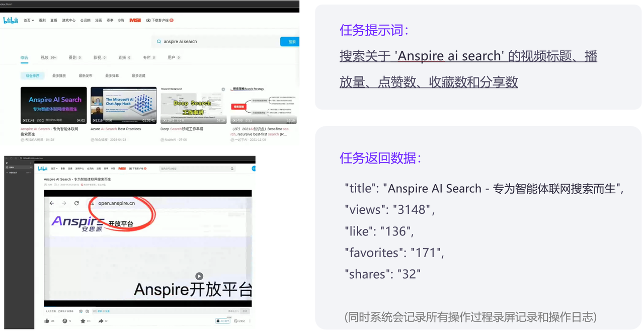Viewport: 644px width, 333px height.
Task: Click the thumbs-up like icon (136) in video page
Action: [x=47, y=321]
